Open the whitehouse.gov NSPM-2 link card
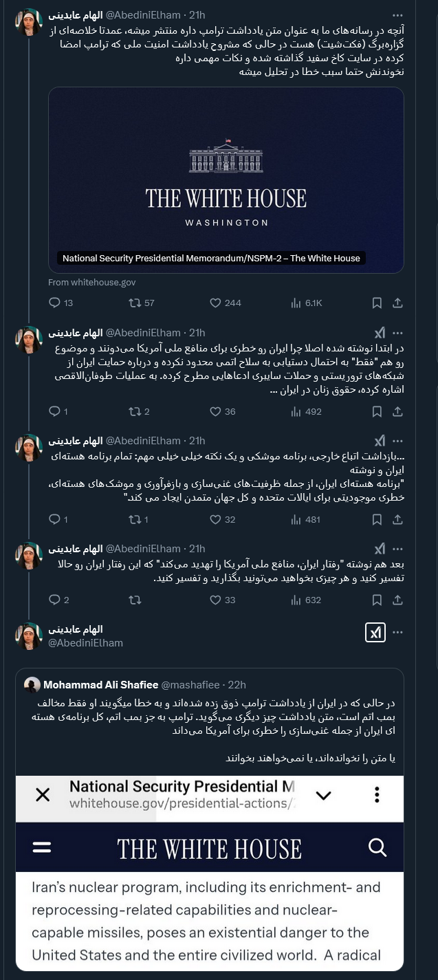 [x=226, y=180]
